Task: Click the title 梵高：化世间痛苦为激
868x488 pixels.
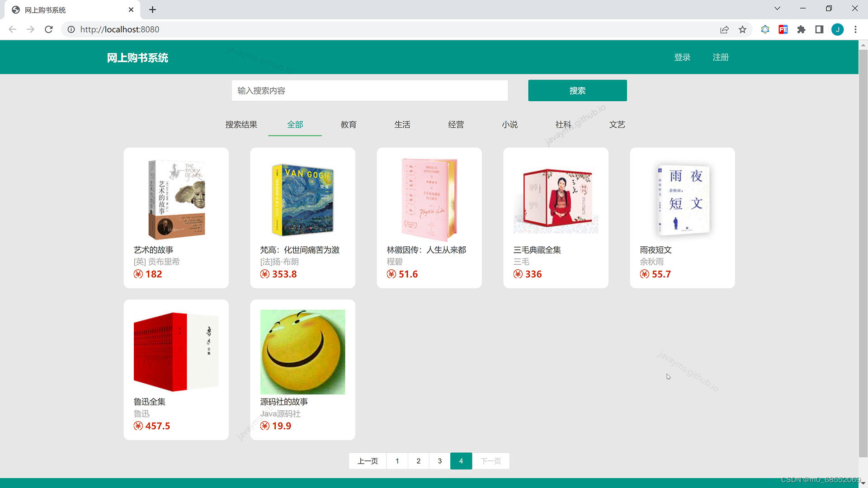Action: coord(300,250)
